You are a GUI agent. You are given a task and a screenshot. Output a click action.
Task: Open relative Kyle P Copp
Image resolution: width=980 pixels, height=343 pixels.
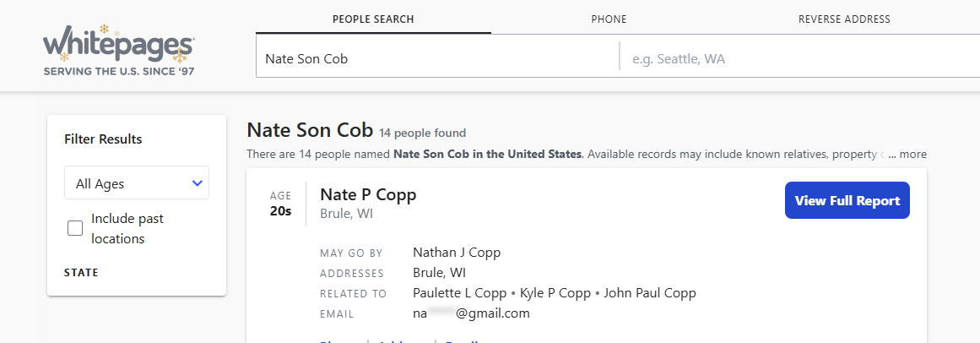click(x=555, y=293)
